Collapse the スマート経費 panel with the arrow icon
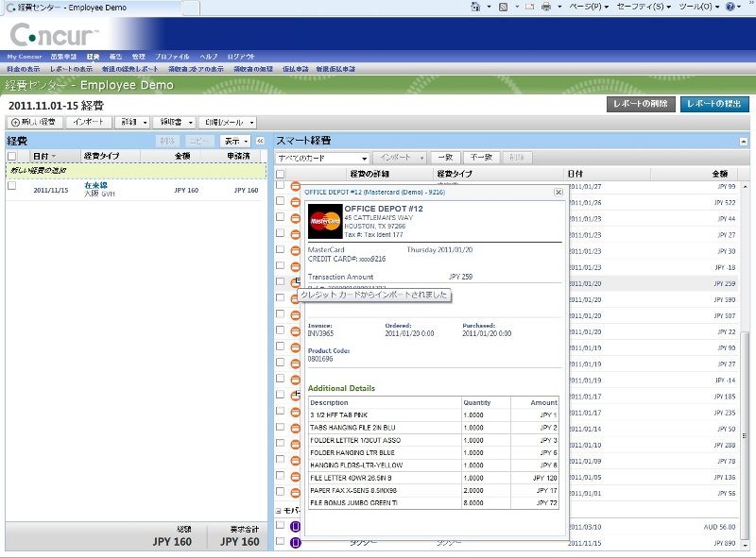 743,142
